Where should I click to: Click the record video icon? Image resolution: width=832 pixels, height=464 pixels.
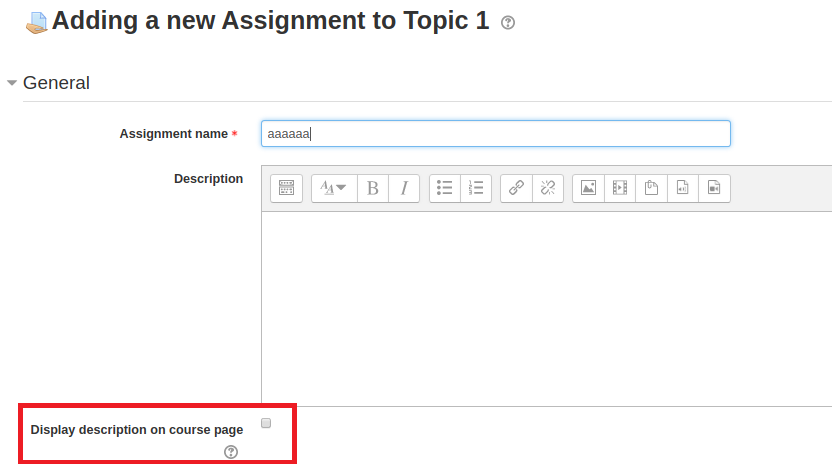tap(714, 188)
